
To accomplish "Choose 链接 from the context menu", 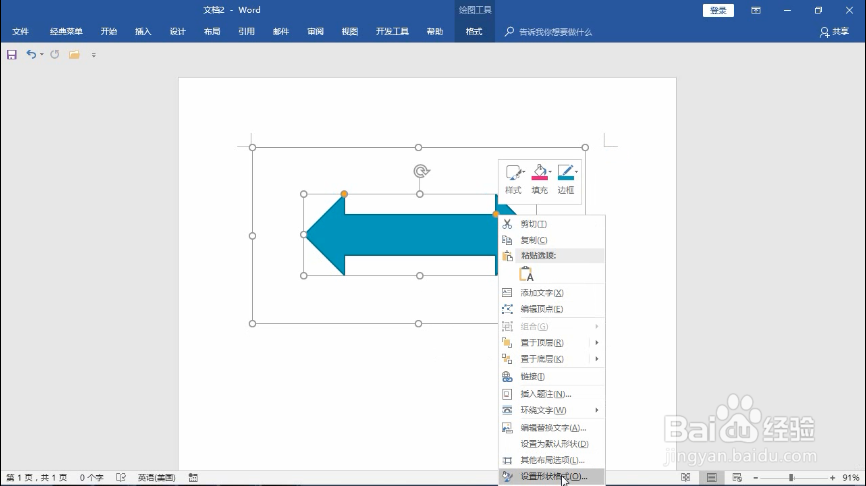I will tap(552, 377).
